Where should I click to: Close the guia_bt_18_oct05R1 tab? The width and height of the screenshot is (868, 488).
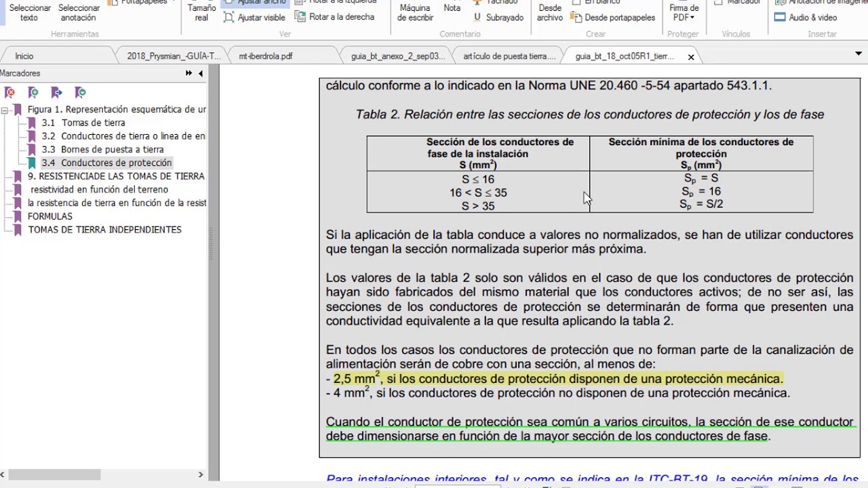click(691, 57)
